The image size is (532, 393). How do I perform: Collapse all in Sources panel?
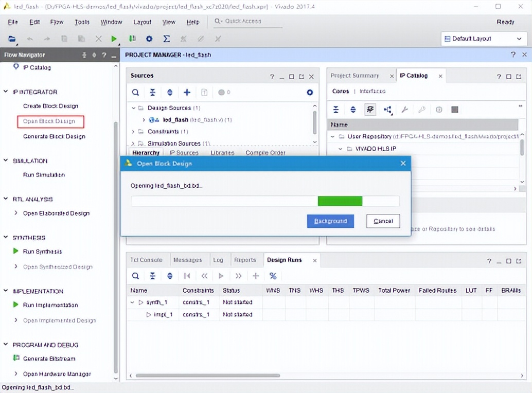(x=153, y=92)
